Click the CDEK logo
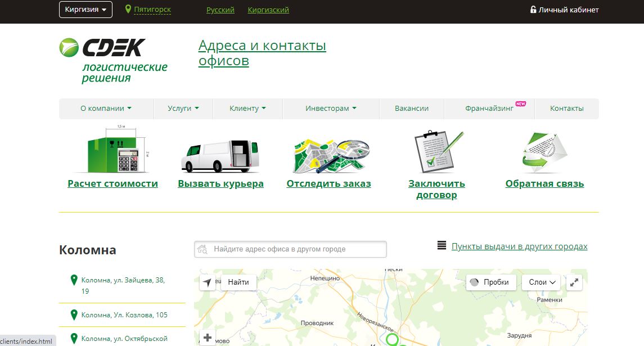644x346 pixels. [x=114, y=60]
